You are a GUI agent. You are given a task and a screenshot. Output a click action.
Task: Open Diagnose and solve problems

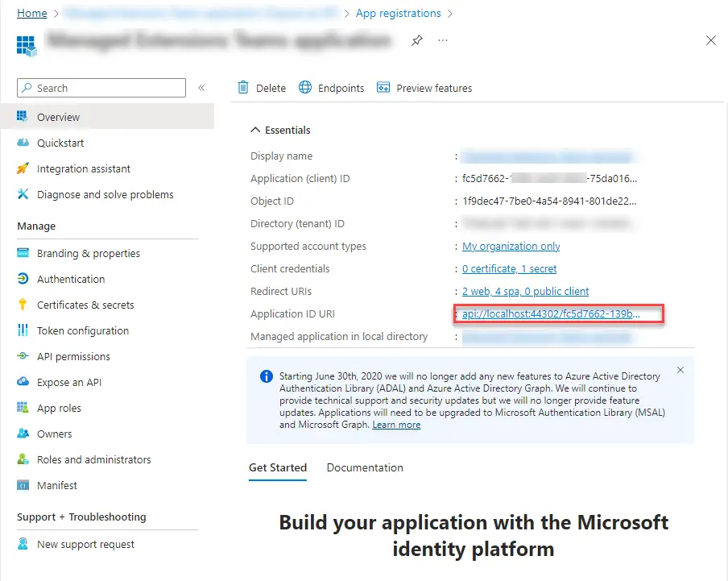coord(107,194)
